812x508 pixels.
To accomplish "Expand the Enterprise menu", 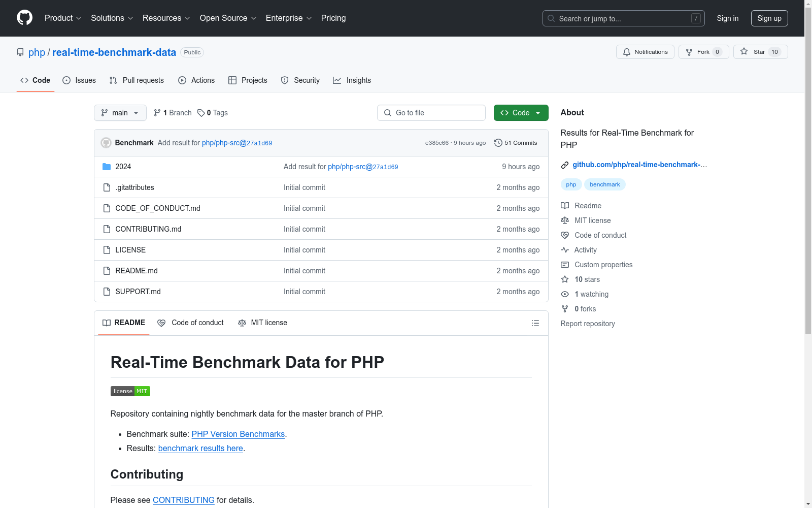I will pos(288,18).
